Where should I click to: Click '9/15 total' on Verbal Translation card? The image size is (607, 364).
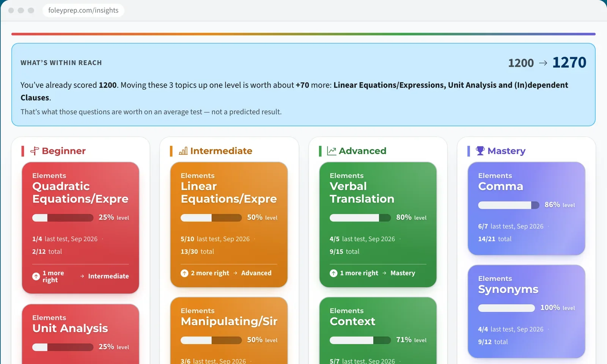(x=344, y=252)
